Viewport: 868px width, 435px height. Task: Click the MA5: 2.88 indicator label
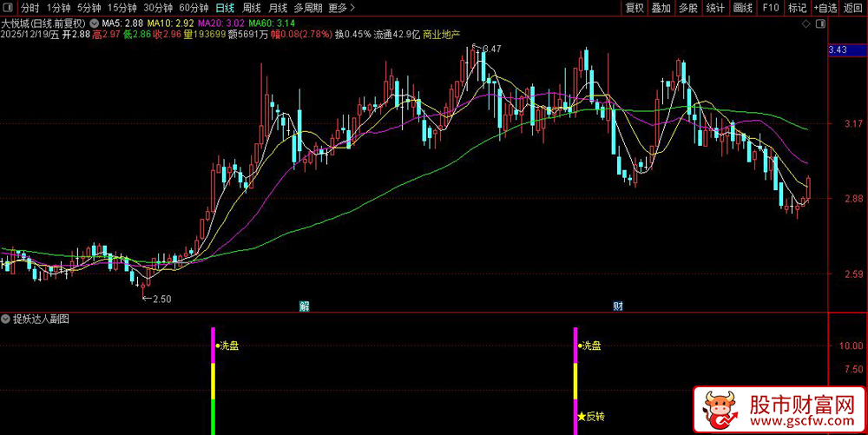122,23
